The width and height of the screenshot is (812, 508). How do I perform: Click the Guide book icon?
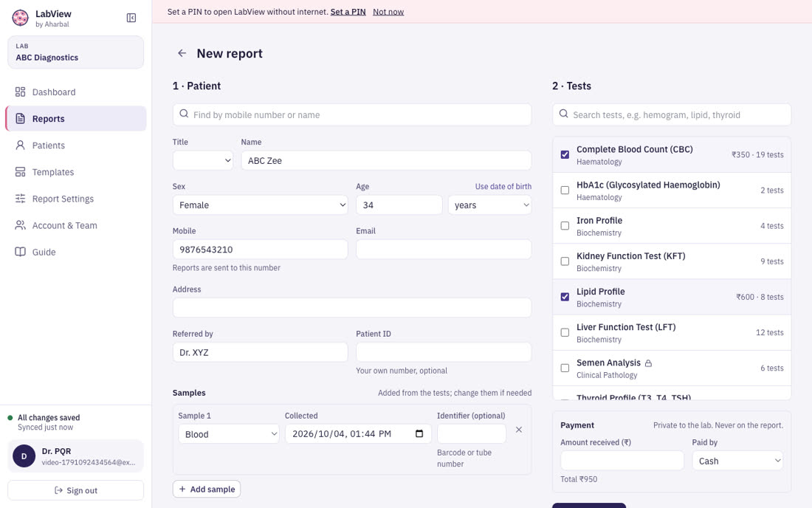(20, 252)
